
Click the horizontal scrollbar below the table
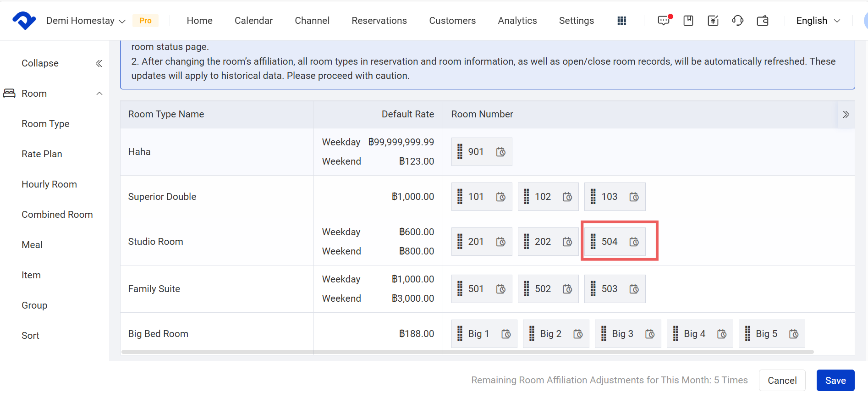coord(467,352)
